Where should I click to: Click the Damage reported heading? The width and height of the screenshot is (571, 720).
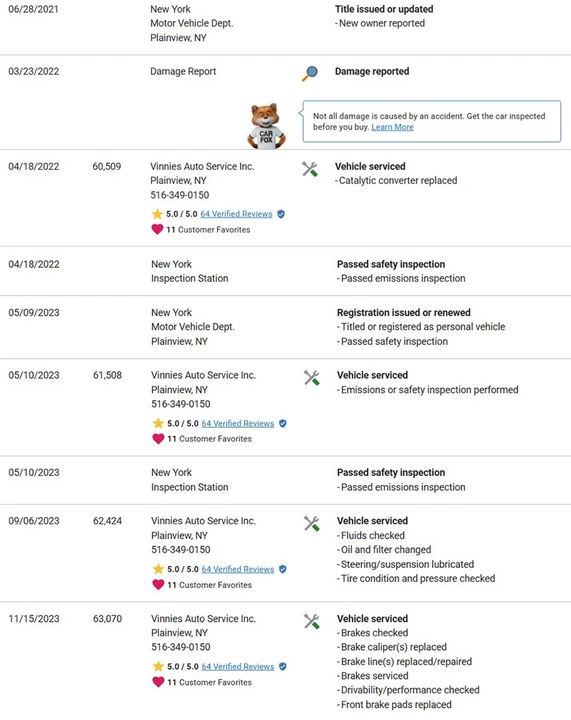(372, 71)
